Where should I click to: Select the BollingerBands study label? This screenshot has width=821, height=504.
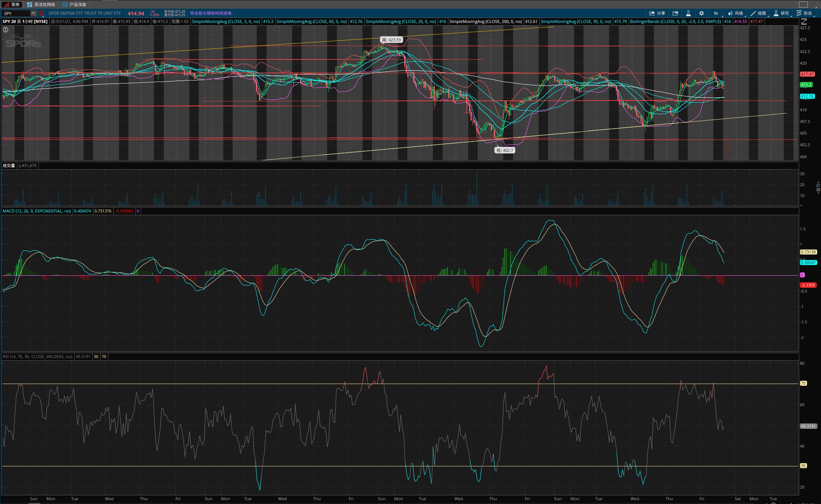click(x=675, y=21)
